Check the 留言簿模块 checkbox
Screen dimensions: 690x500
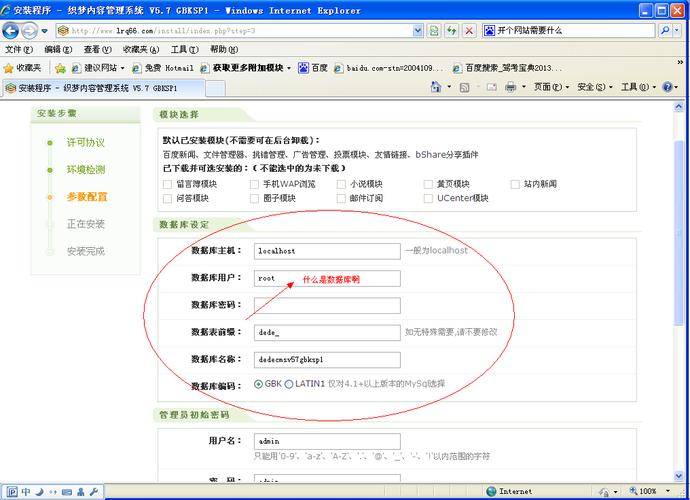pos(168,184)
